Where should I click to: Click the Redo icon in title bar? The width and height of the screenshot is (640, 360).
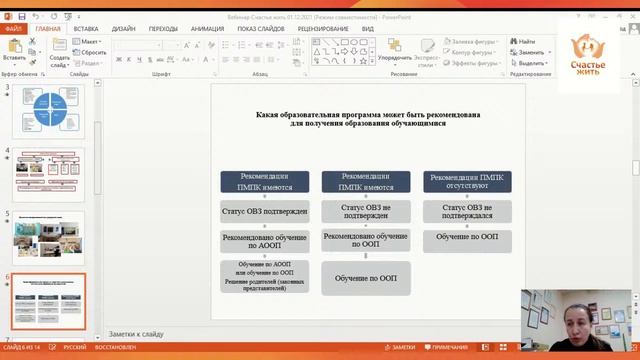click(x=54, y=17)
